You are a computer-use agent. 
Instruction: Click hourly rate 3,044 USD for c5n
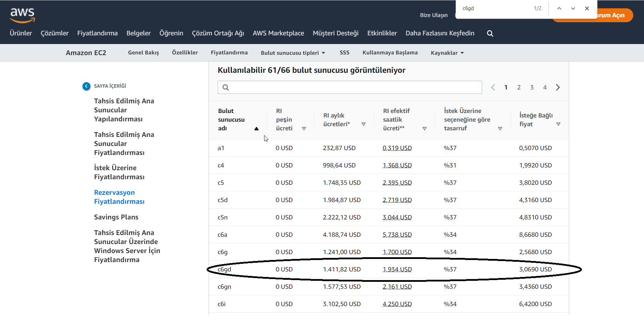[397, 217]
